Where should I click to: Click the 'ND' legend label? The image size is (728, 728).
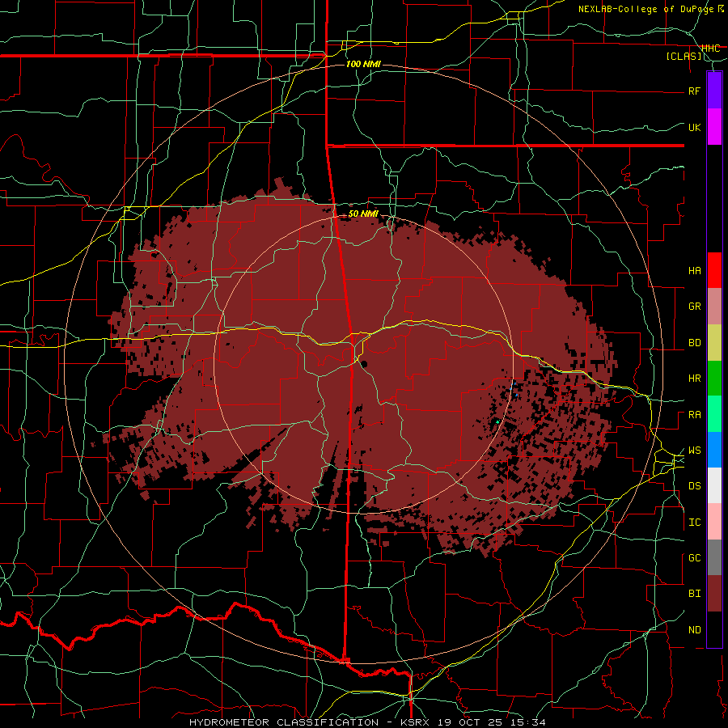click(694, 630)
